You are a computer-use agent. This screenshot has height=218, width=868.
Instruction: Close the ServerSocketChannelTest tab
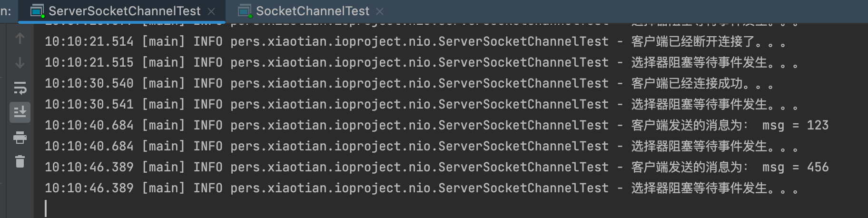212,11
